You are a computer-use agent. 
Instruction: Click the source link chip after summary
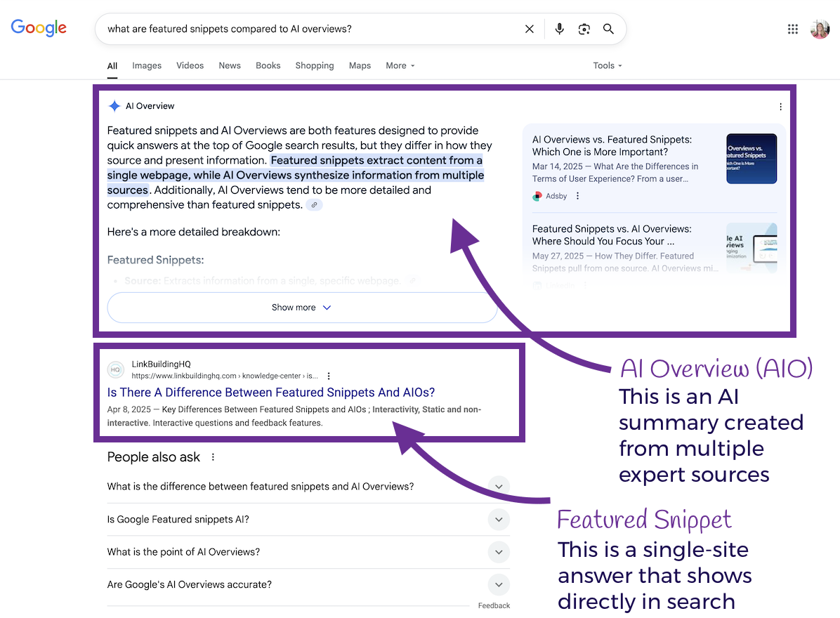click(315, 204)
